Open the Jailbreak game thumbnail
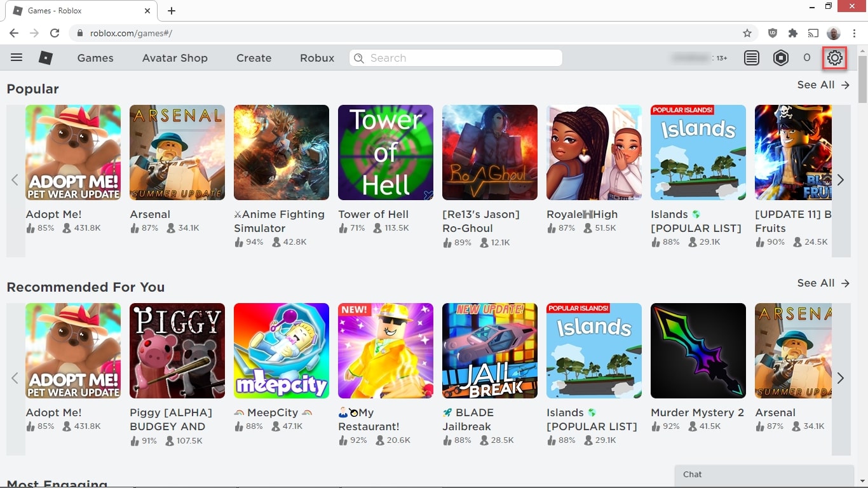Screen dimensions: 868x488 [490, 351]
